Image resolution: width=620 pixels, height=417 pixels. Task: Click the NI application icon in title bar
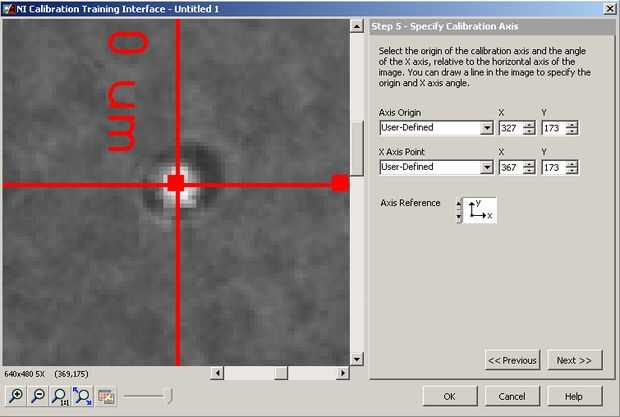pos(8,9)
